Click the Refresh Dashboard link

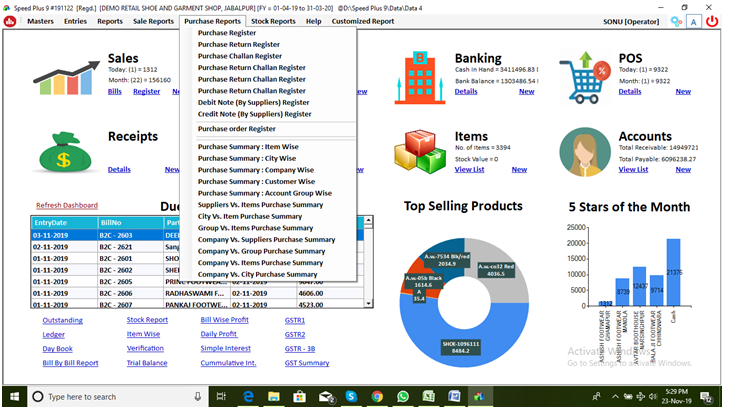pos(67,205)
